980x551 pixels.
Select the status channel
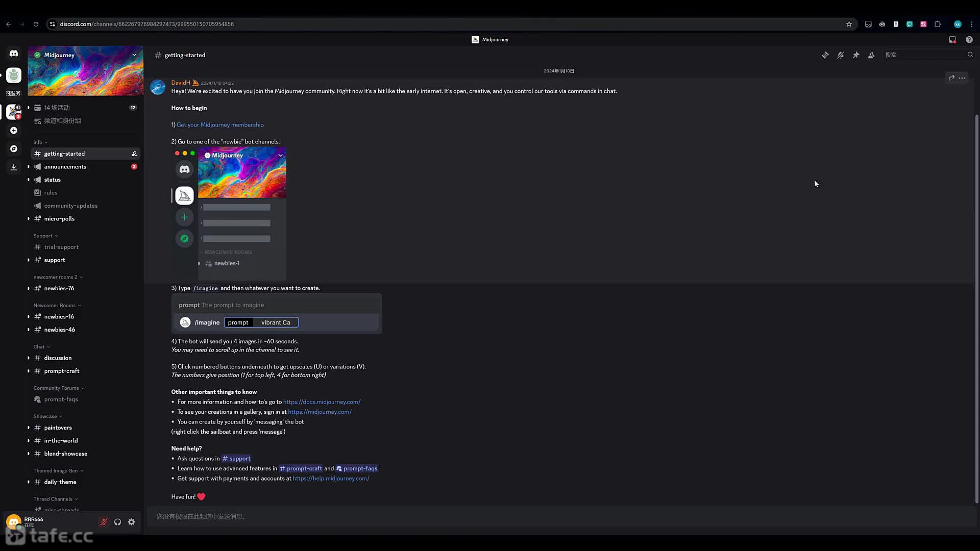click(x=85, y=180)
